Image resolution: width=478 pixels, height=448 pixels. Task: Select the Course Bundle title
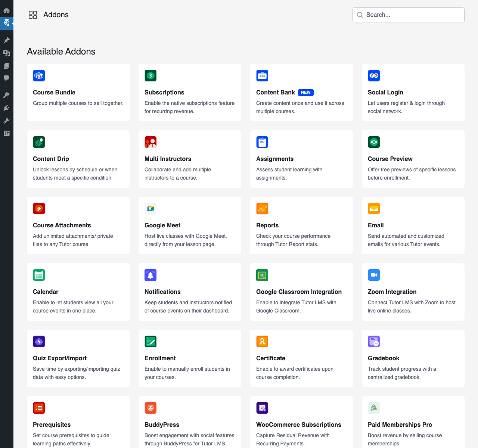(54, 92)
